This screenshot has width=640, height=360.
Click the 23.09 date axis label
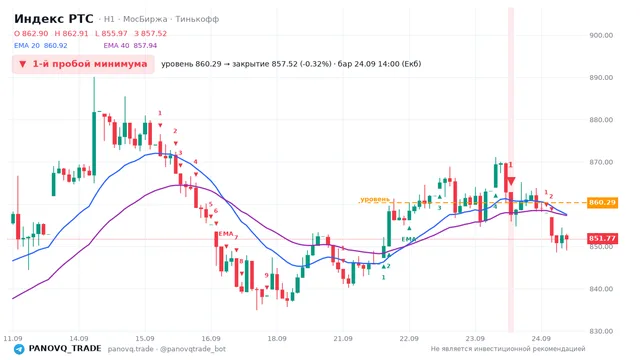click(475, 339)
